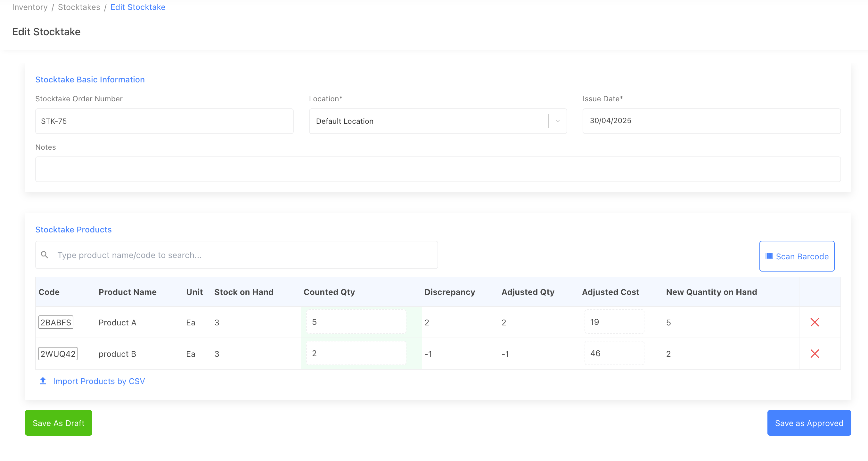The width and height of the screenshot is (868, 461).
Task: Click the Stocktake Products heading
Action: [x=73, y=229]
